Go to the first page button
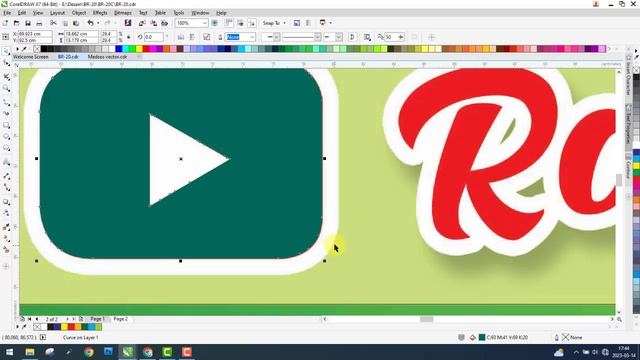640x360 pixels. [x=29, y=319]
